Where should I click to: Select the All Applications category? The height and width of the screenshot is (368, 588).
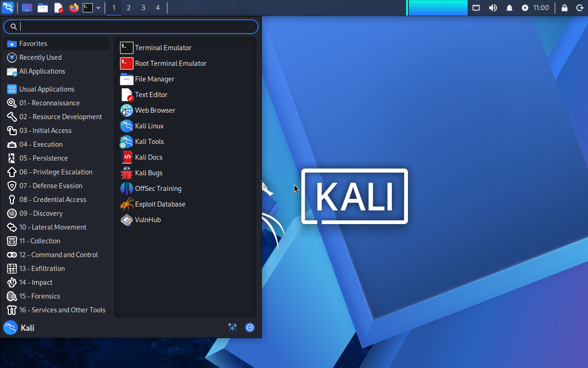42,71
